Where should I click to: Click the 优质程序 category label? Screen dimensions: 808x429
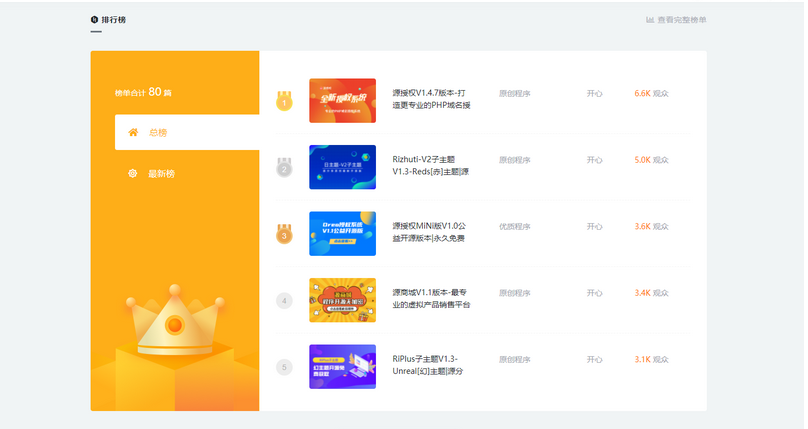pos(514,227)
